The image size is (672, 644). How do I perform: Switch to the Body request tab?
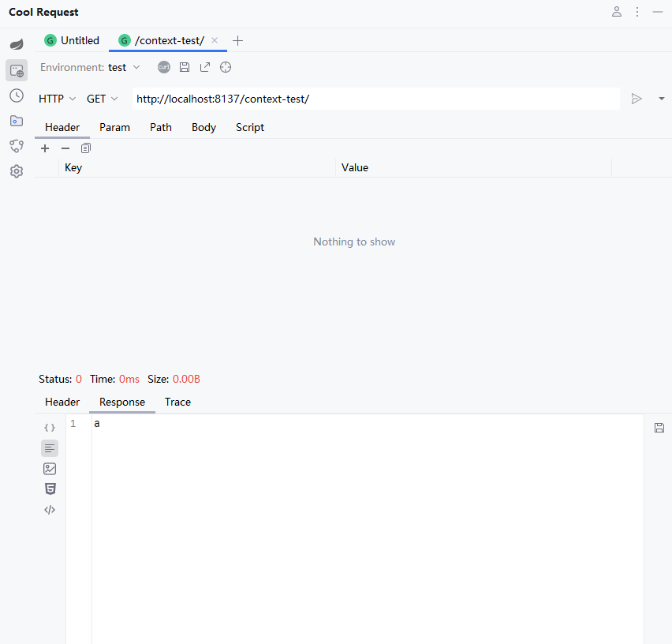(203, 127)
